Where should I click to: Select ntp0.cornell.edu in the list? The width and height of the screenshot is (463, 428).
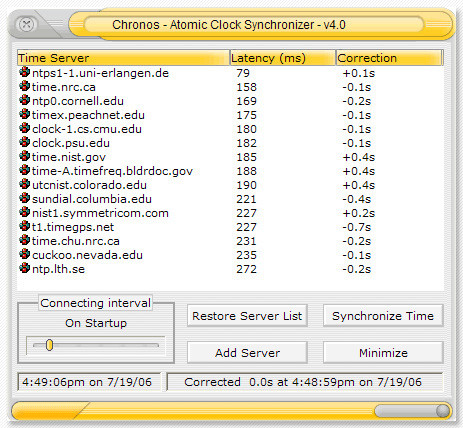[78, 101]
